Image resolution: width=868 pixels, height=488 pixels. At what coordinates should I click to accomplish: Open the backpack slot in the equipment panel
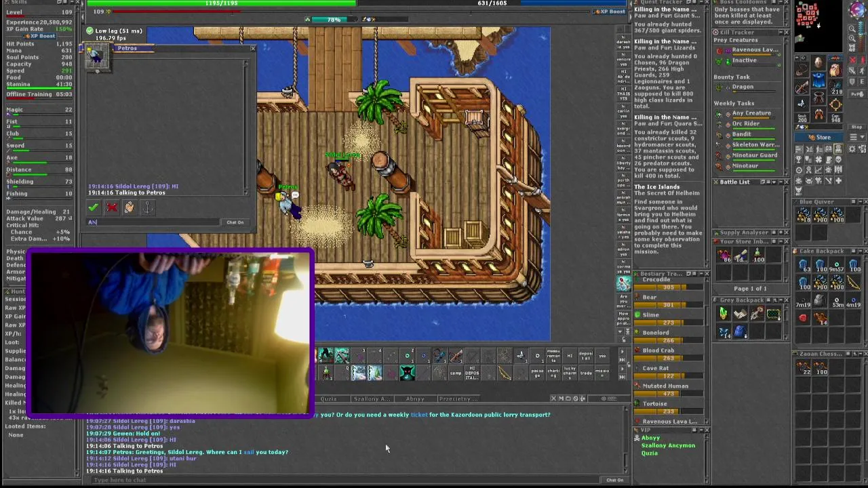835,69
